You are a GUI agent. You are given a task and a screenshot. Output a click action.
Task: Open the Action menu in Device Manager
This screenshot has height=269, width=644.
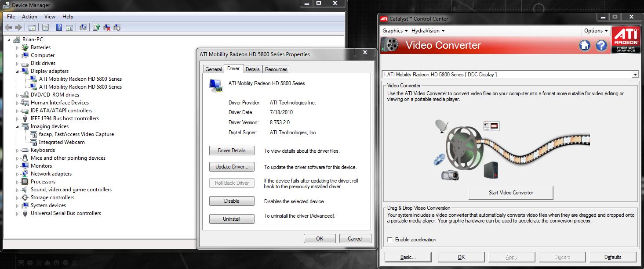tap(29, 17)
